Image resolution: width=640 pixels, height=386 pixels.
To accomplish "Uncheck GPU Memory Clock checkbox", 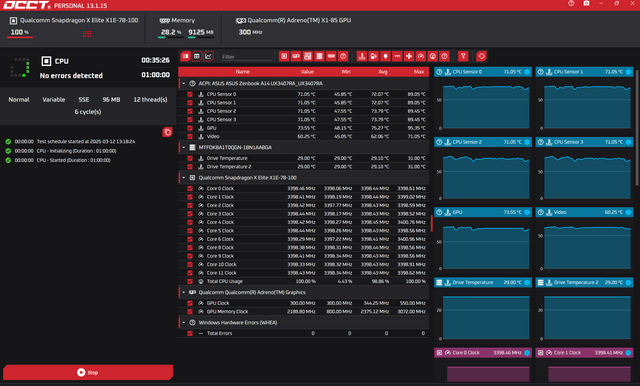I will (190, 312).
